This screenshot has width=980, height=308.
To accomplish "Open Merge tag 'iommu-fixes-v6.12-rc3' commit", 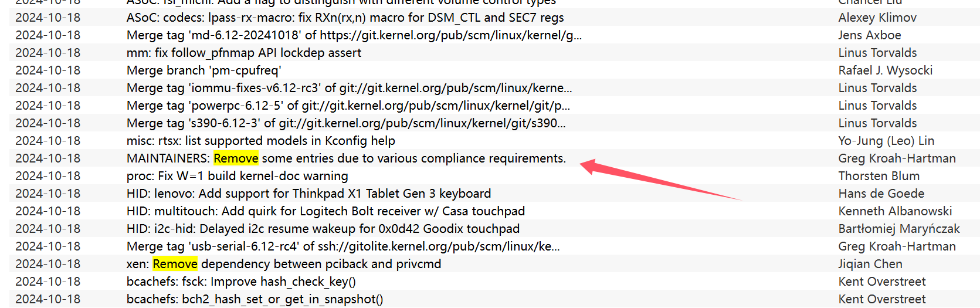I will [x=350, y=88].
